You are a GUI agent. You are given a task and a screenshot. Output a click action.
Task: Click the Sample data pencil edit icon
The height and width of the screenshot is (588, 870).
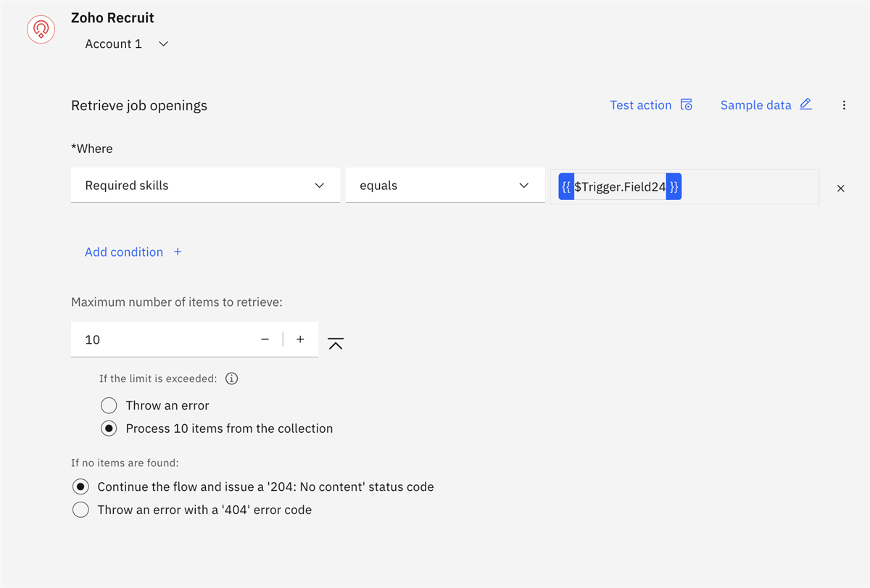click(x=805, y=104)
